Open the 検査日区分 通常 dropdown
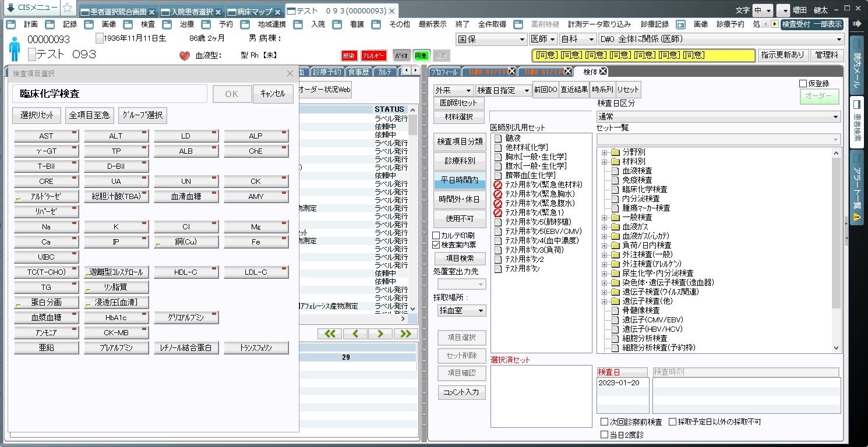This screenshot has height=447, width=868. click(718, 116)
